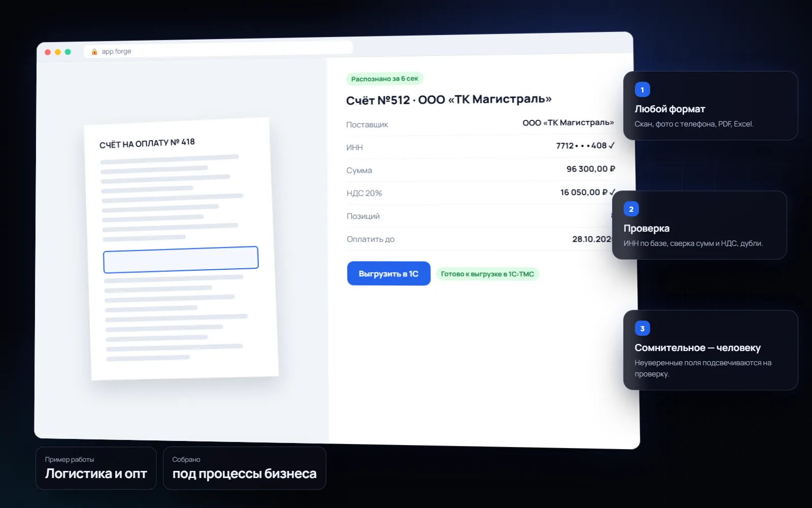Click the Любой формат card title
812x508 pixels.
pyautogui.click(x=670, y=109)
